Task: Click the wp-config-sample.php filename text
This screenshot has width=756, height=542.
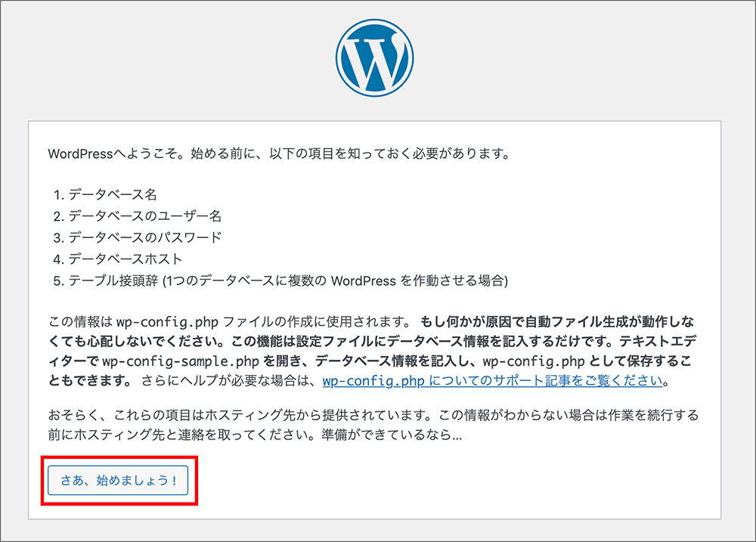Action: point(181,361)
